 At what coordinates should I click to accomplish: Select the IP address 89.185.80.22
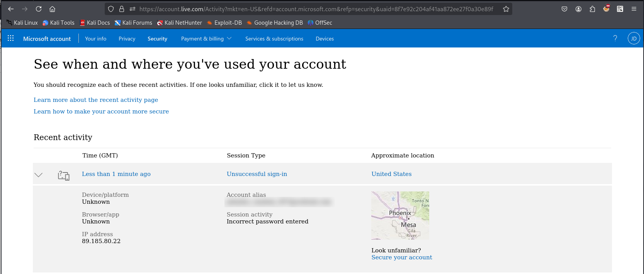[101, 241]
